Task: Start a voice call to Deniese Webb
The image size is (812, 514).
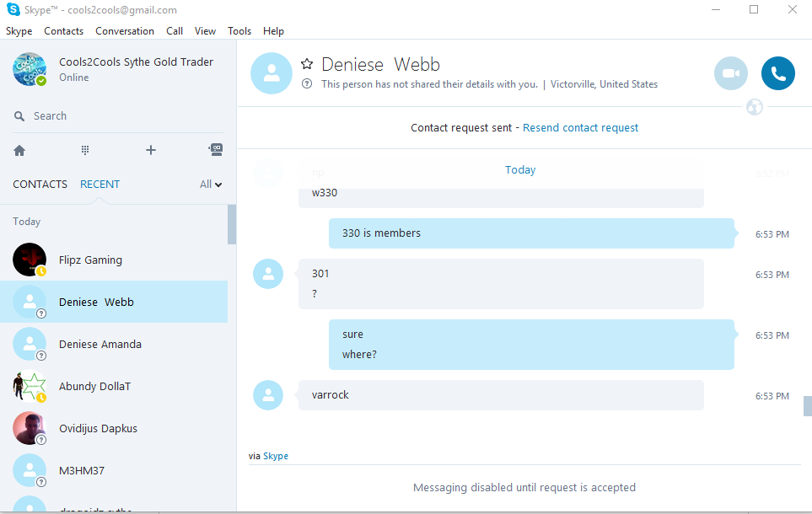Action: click(777, 73)
